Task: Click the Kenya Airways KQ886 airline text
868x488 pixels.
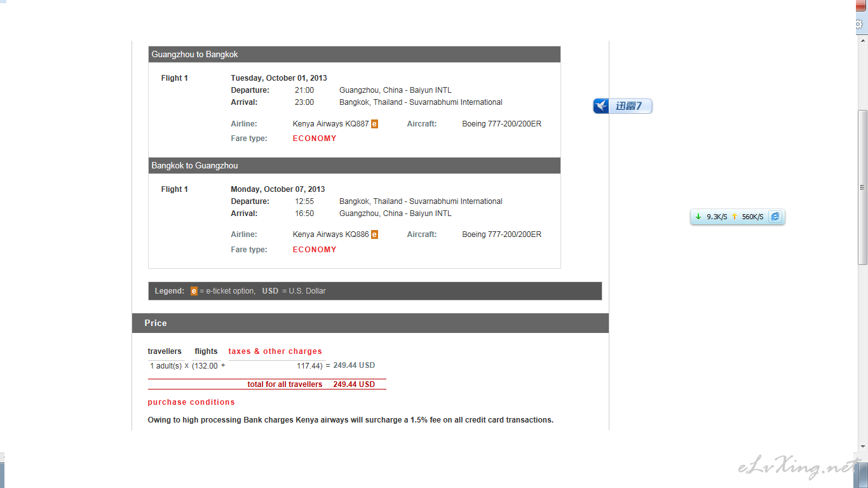Action: tap(330, 234)
